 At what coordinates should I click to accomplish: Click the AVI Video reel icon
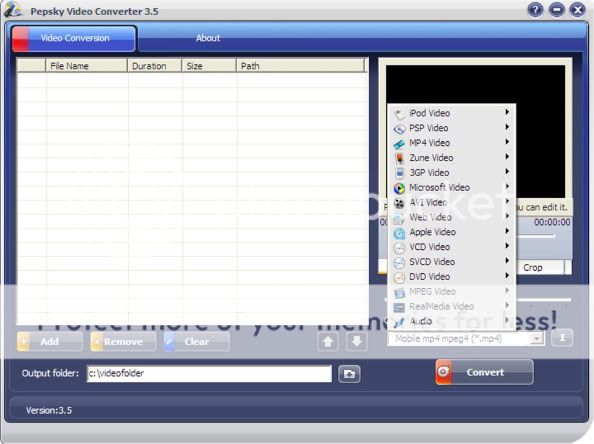pyautogui.click(x=399, y=203)
